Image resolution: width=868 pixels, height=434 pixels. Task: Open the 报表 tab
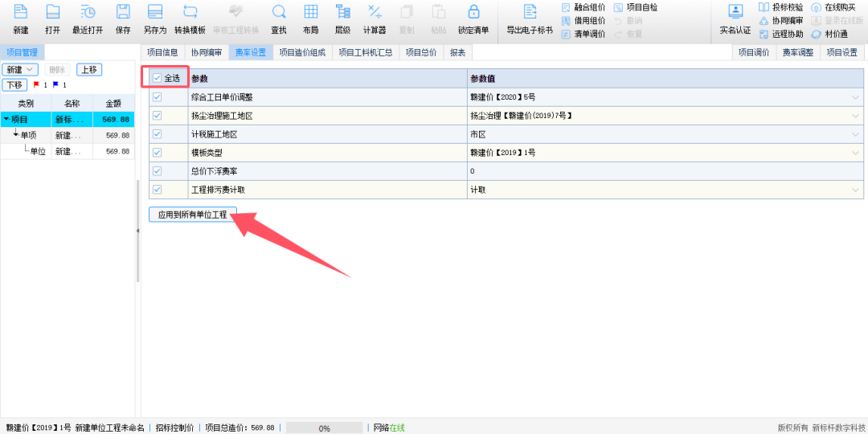coord(457,52)
